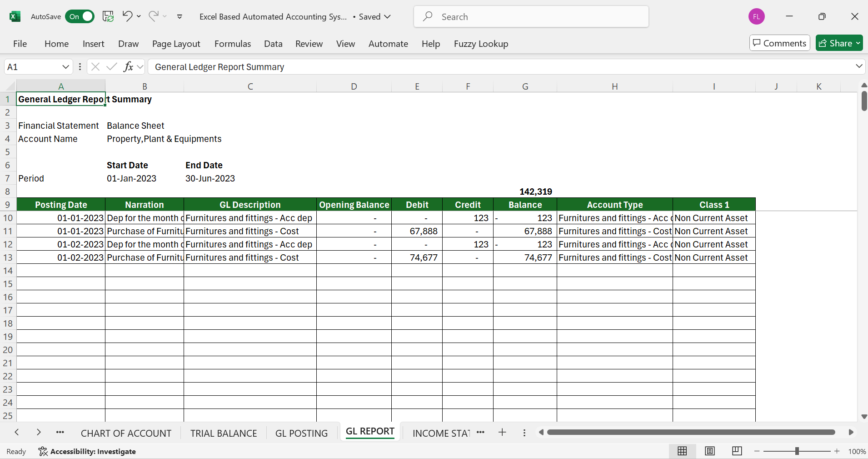The width and height of the screenshot is (868, 459).
Task: Click the Redo arrow icon
Action: point(154,16)
